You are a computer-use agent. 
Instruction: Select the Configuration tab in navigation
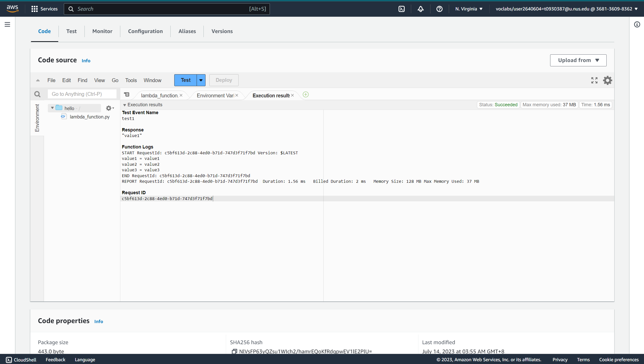pyautogui.click(x=145, y=31)
